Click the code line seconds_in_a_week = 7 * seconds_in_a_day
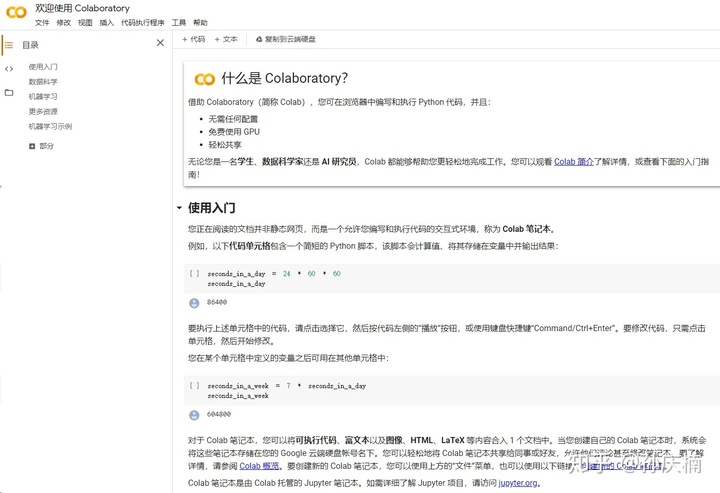Viewport: 720px width, 493px height. pos(287,386)
